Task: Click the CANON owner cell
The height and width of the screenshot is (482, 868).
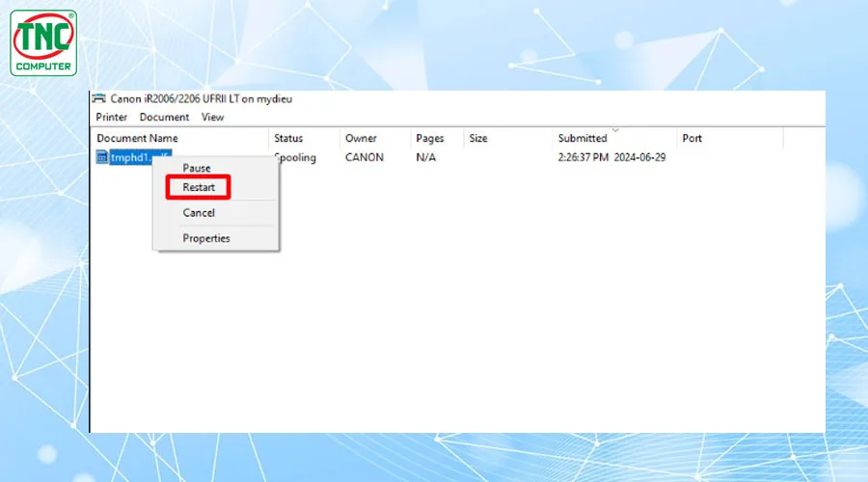Action: pyautogui.click(x=365, y=158)
